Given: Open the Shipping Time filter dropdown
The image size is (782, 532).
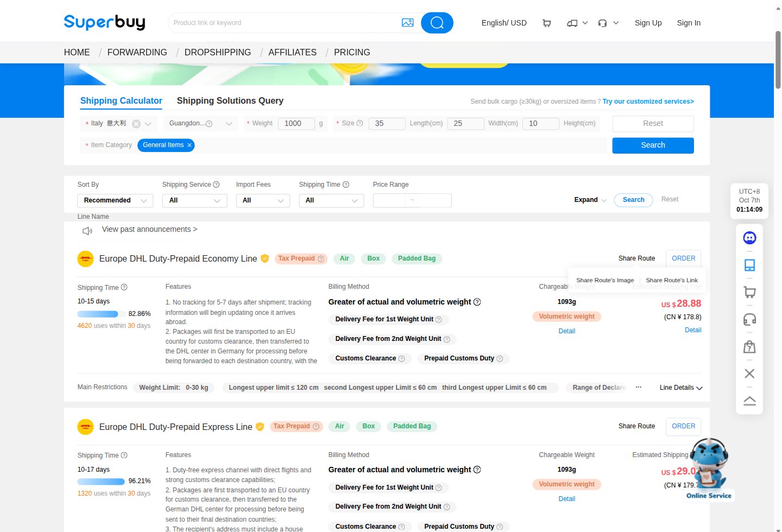Looking at the screenshot, I should tap(331, 200).
